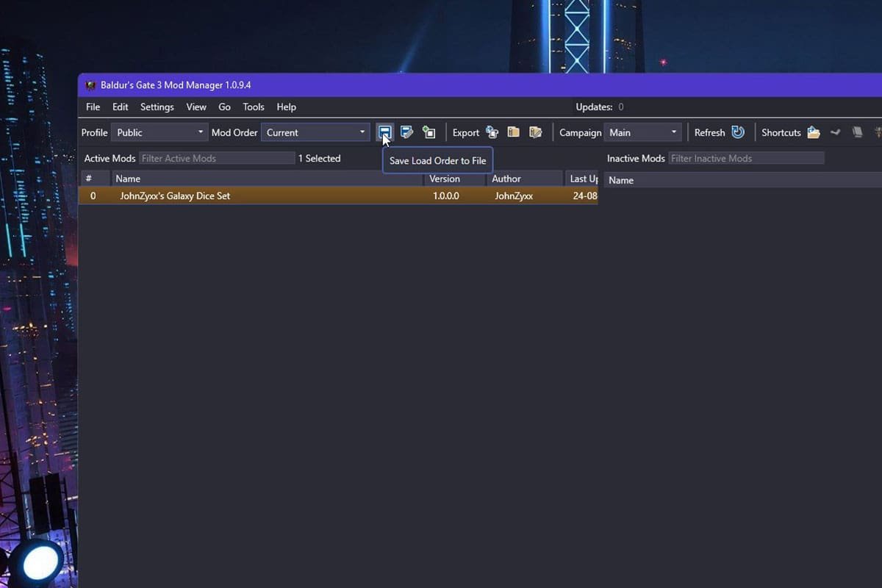Click the first export icon right after the Export label
The height and width of the screenshot is (588, 882).
[x=492, y=132]
